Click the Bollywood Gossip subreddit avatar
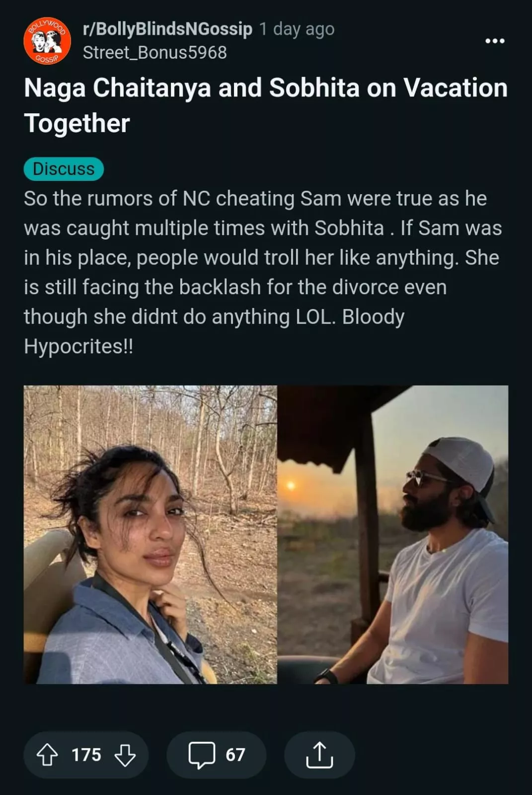The height and width of the screenshot is (795, 532). pyautogui.click(x=47, y=41)
